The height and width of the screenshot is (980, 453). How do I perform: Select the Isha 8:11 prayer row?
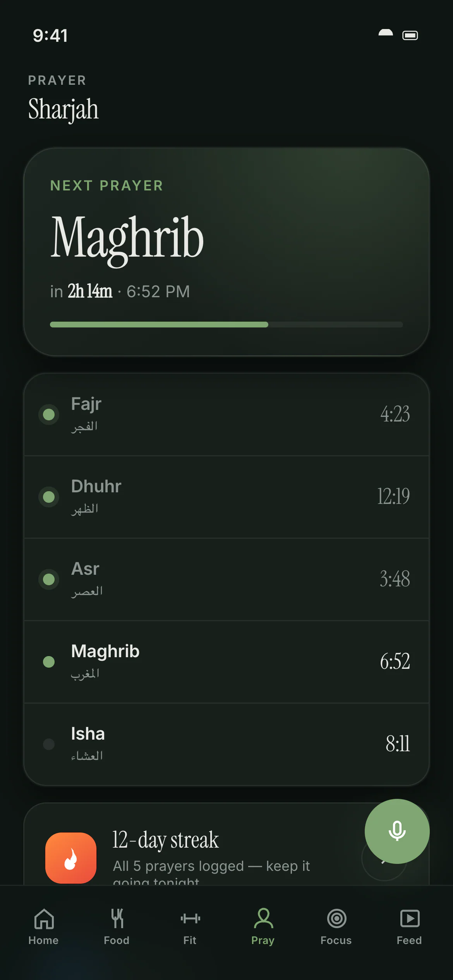coord(226,744)
